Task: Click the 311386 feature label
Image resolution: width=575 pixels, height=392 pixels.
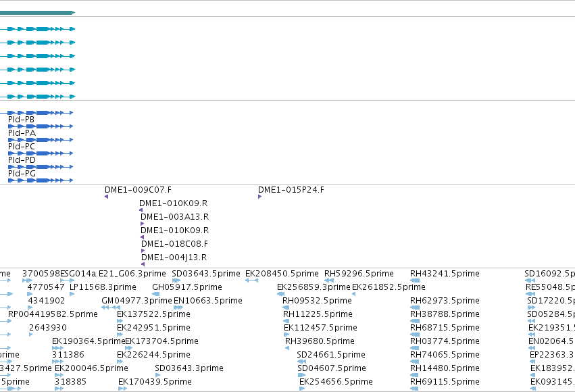Action: [68, 355]
